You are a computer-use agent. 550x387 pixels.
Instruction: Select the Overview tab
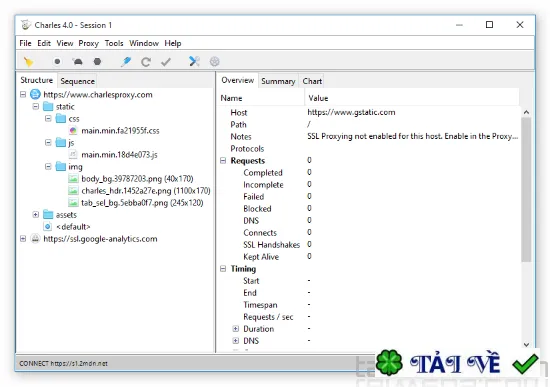[x=237, y=80]
